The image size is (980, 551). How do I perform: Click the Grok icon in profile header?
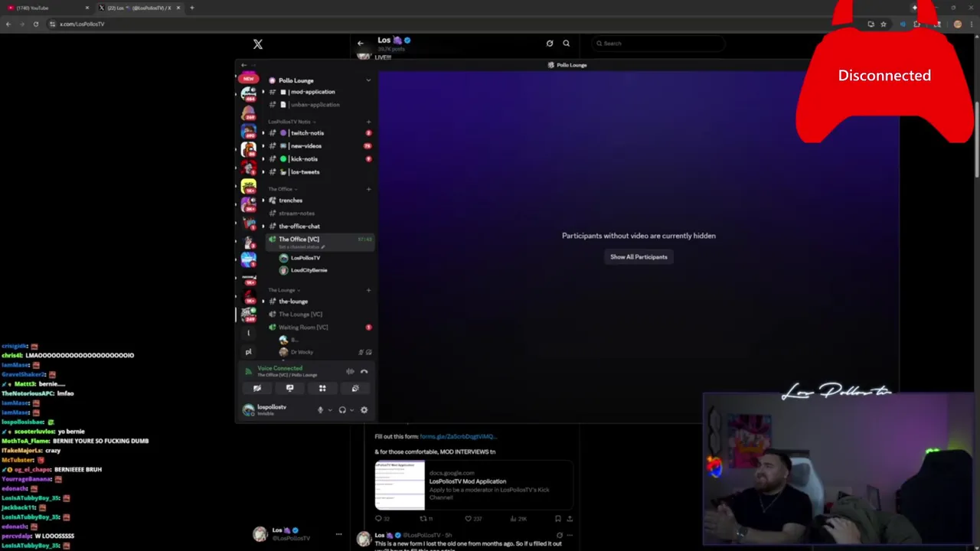550,44
